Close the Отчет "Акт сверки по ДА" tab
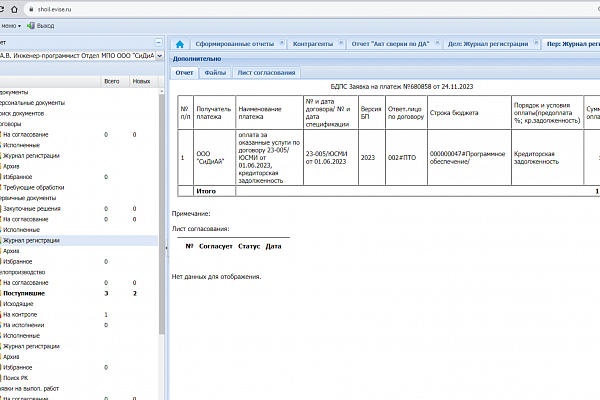This screenshot has width=600, height=400. 437,42
